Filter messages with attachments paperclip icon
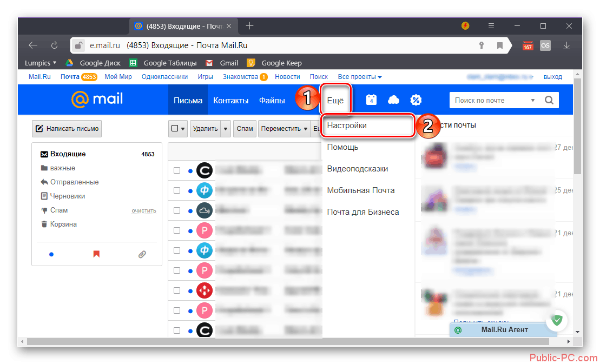 (x=142, y=254)
